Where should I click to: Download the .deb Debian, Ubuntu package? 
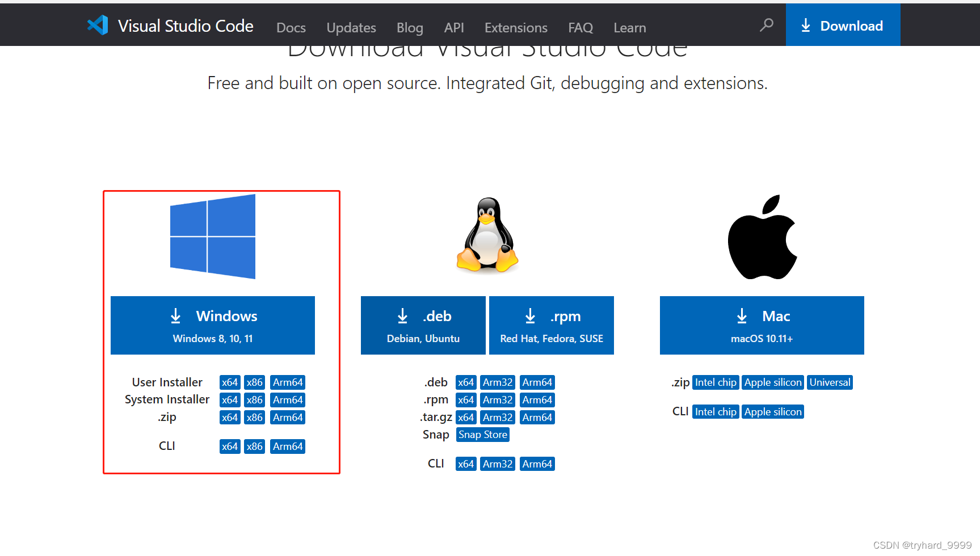423,325
